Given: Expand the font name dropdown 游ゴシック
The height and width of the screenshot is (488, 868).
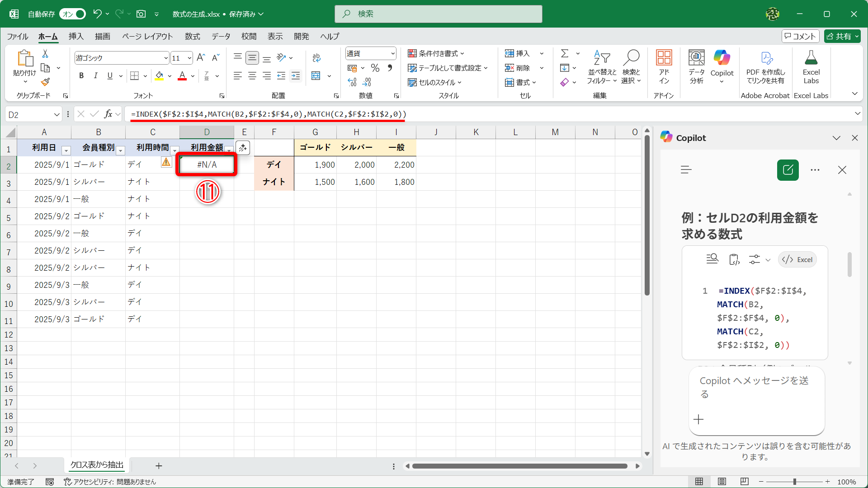Looking at the screenshot, I should coord(166,58).
